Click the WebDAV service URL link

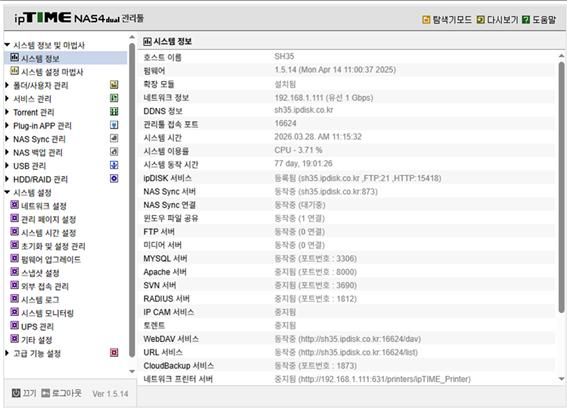tap(359, 339)
